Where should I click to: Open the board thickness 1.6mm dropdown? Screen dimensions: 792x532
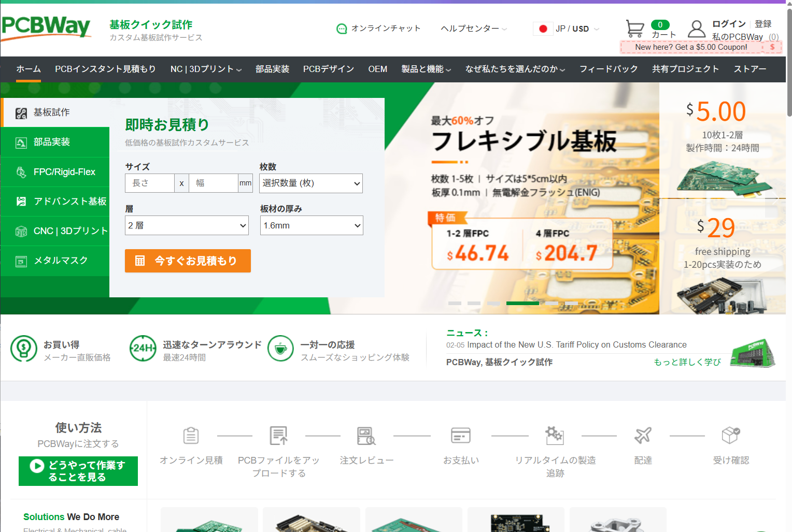[312, 225]
